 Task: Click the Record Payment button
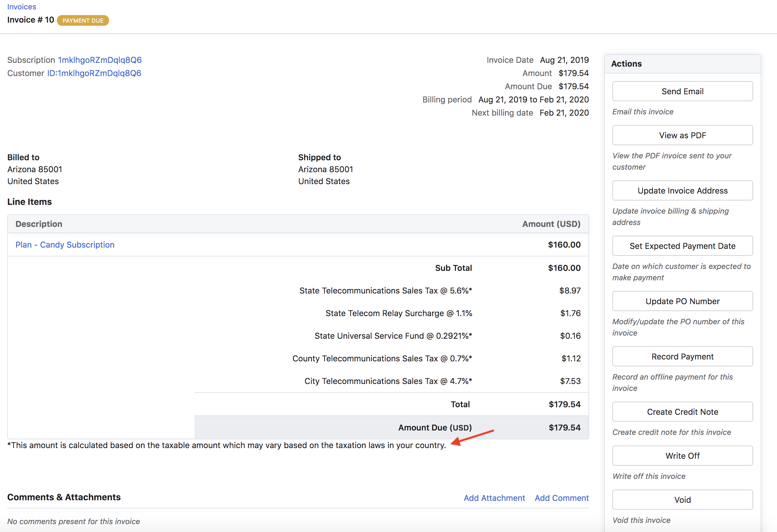[682, 357]
